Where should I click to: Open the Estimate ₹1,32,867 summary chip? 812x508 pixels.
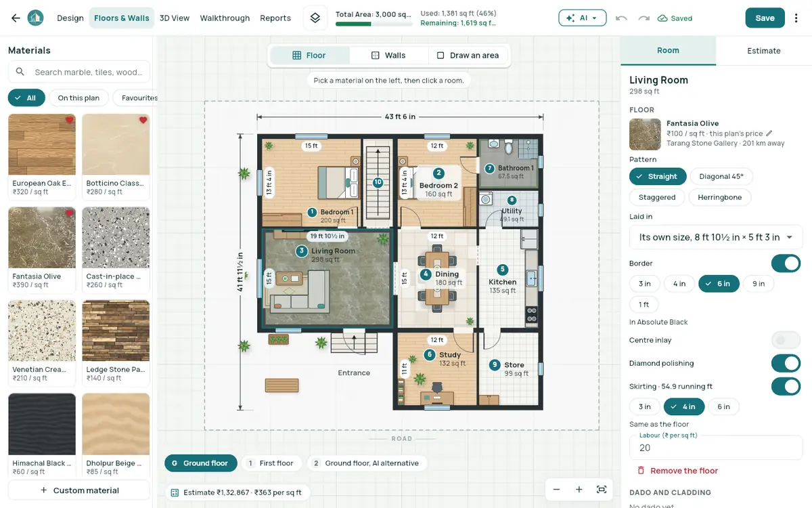click(237, 492)
